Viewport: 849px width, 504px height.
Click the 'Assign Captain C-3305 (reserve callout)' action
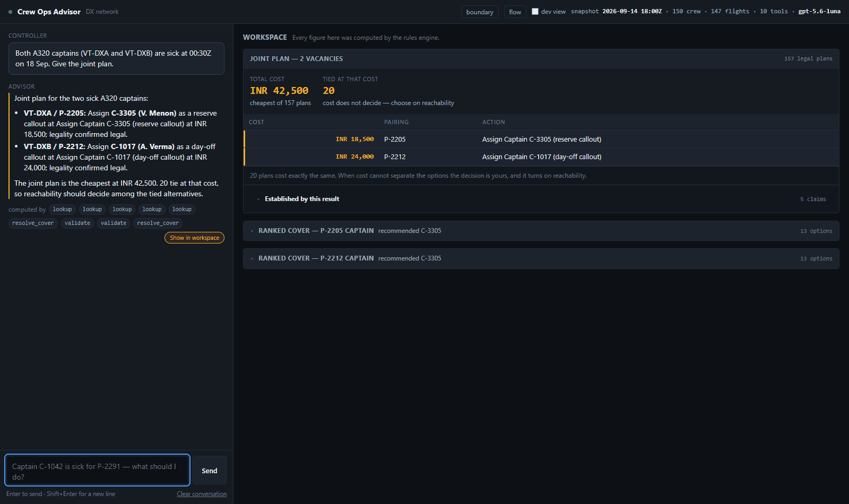pyautogui.click(x=542, y=140)
